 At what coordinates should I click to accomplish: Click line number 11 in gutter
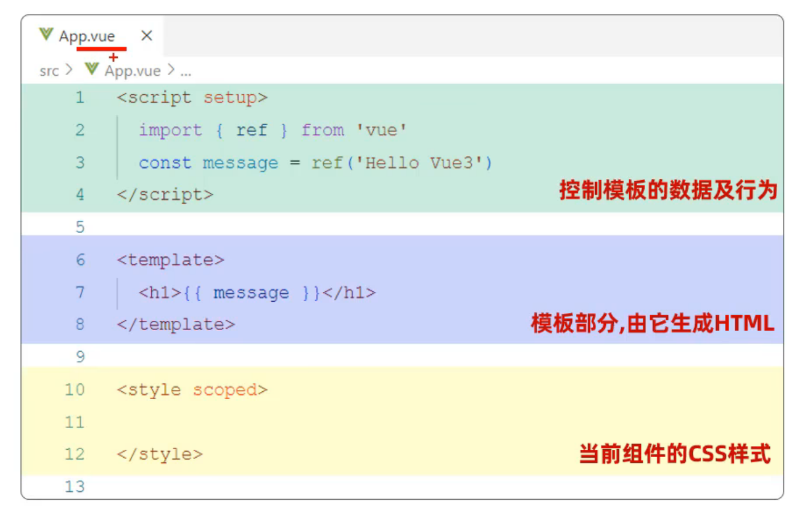[74, 422]
